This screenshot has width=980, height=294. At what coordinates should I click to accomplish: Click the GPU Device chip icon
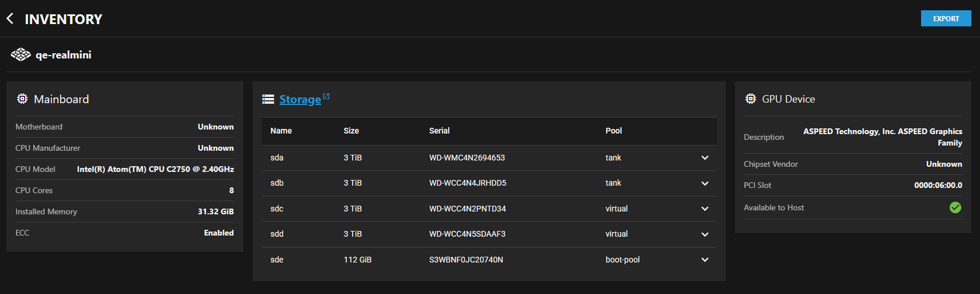[x=750, y=99]
